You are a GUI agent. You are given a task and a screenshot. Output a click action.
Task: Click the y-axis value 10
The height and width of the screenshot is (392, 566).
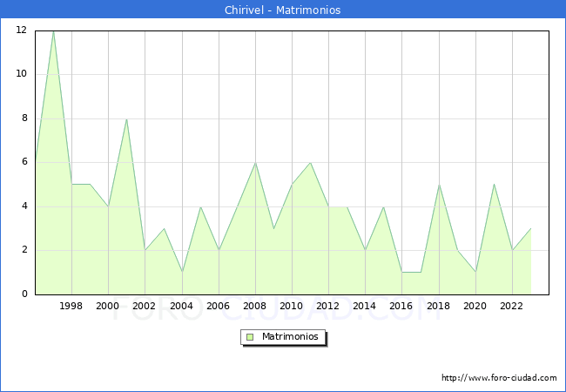pos(21,74)
